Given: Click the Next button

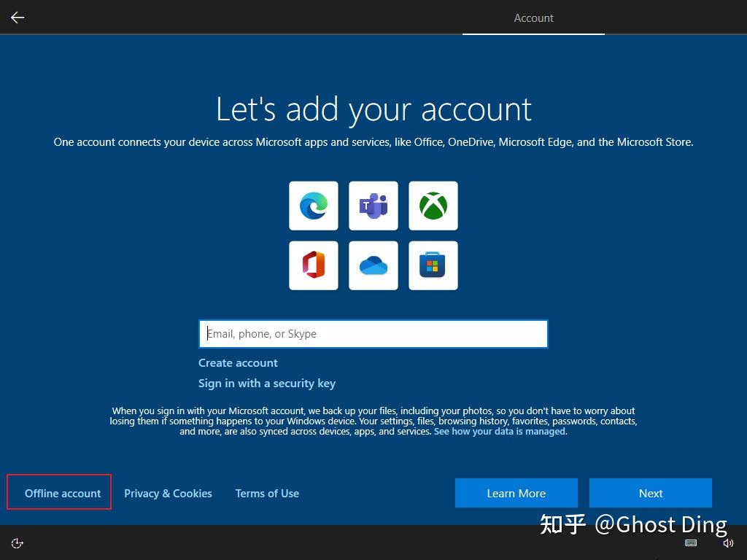Looking at the screenshot, I should click(x=650, y=493).
